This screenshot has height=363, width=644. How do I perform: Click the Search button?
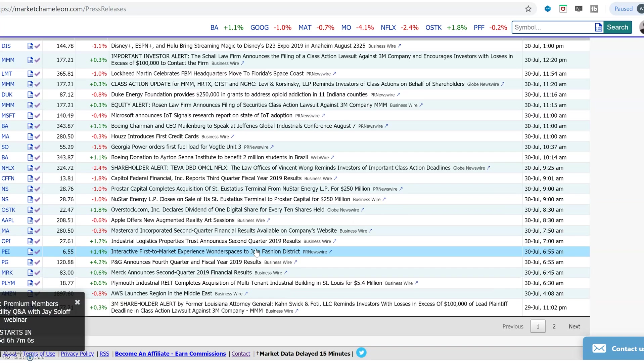pos(617,27)
